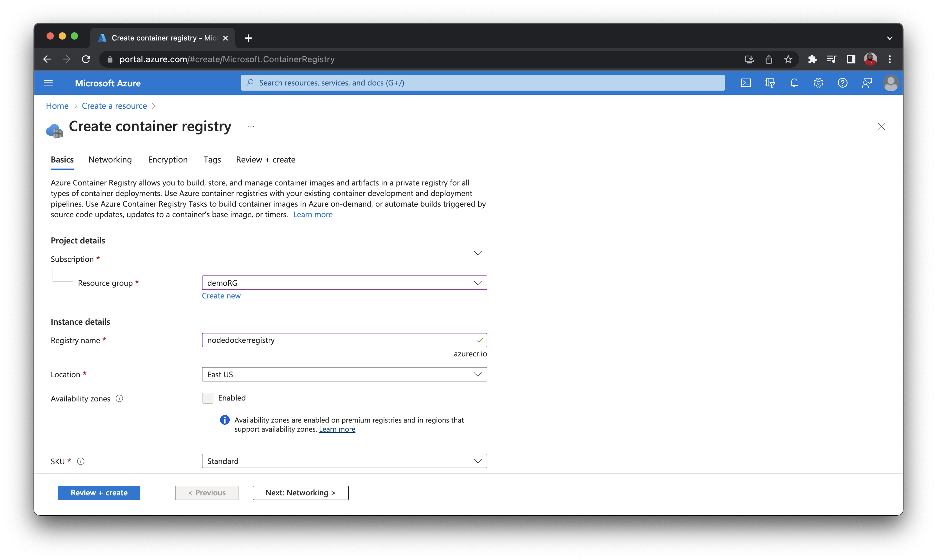Open Azure Cloud Shell from the top bar
The image size is (937, 560).
[x=746, y=83]
